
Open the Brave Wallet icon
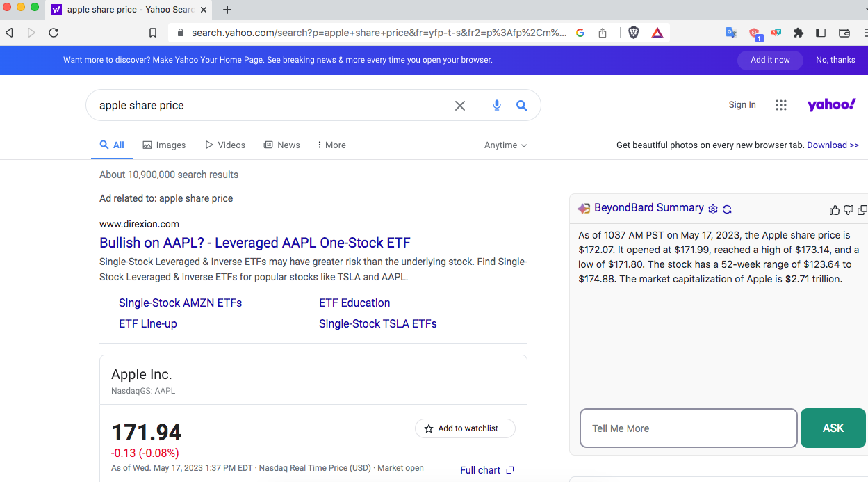coord(844,33)
